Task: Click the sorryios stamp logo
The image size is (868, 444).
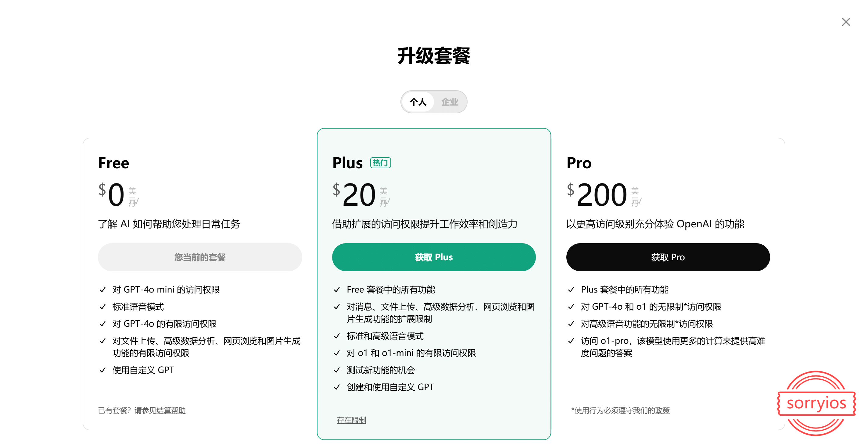Action: coord(816,403)
